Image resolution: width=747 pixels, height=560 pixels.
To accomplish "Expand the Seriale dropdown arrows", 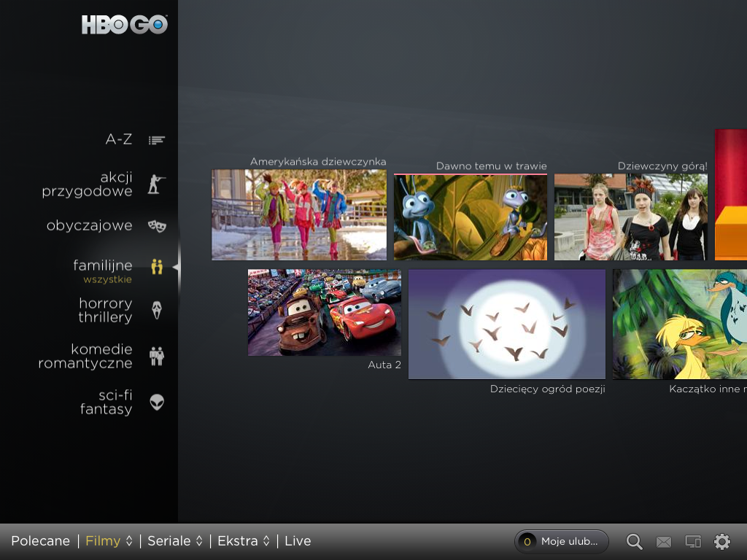I will pyautogui.click(x=199, y=541).
